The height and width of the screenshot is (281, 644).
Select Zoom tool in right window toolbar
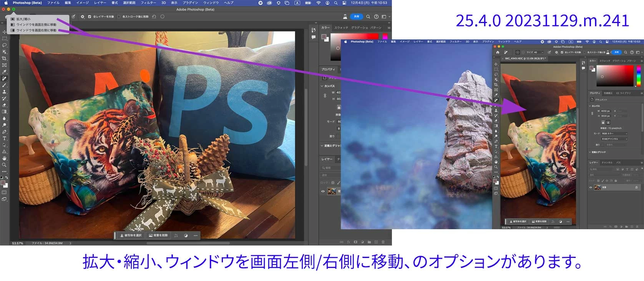[x=496, y=167]
